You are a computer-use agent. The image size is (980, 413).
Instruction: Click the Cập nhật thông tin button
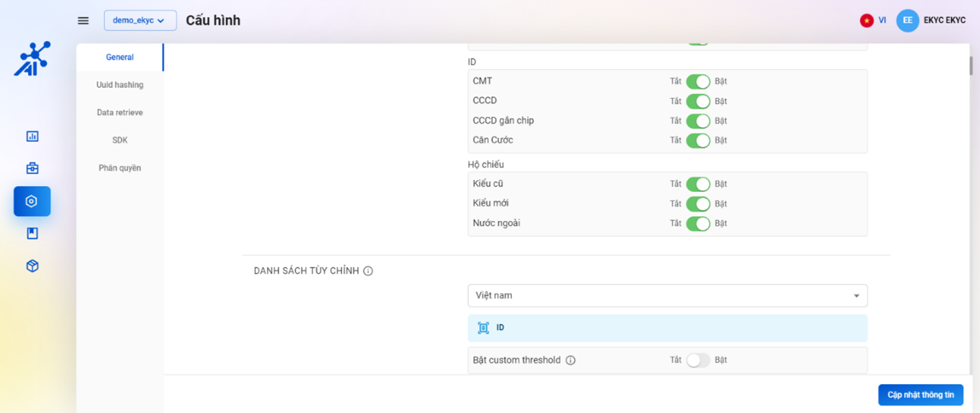pyautogui.click(x=920, y=395)
